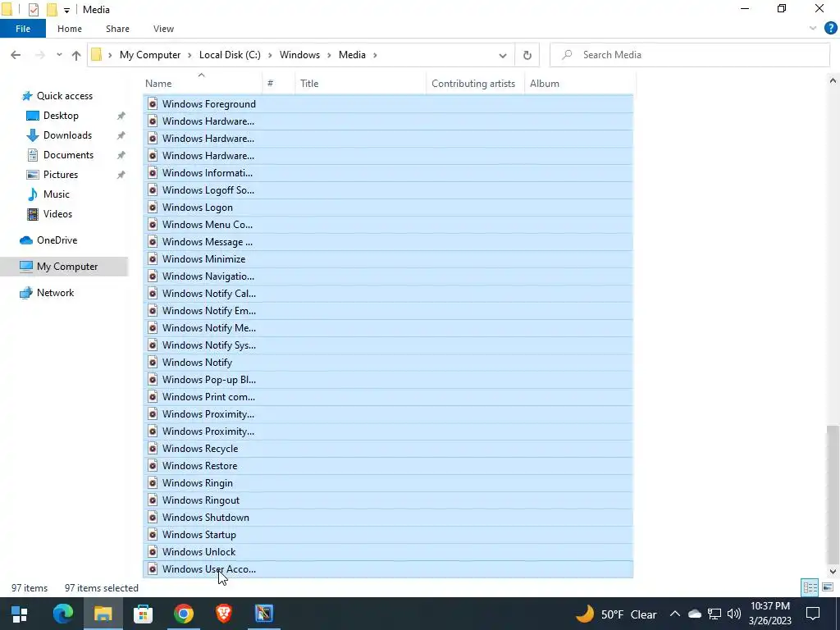Image resolution: width=840 pixels, height=630 pixels.
Task: Click the Windows Logon file icon
Action: coord(153,208)
